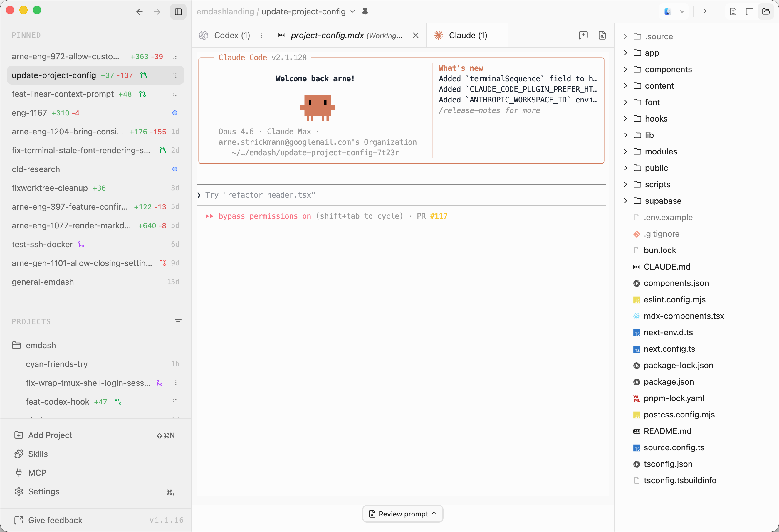
Task: Switch to the Claude (1) tab
Action: [467, 35]
